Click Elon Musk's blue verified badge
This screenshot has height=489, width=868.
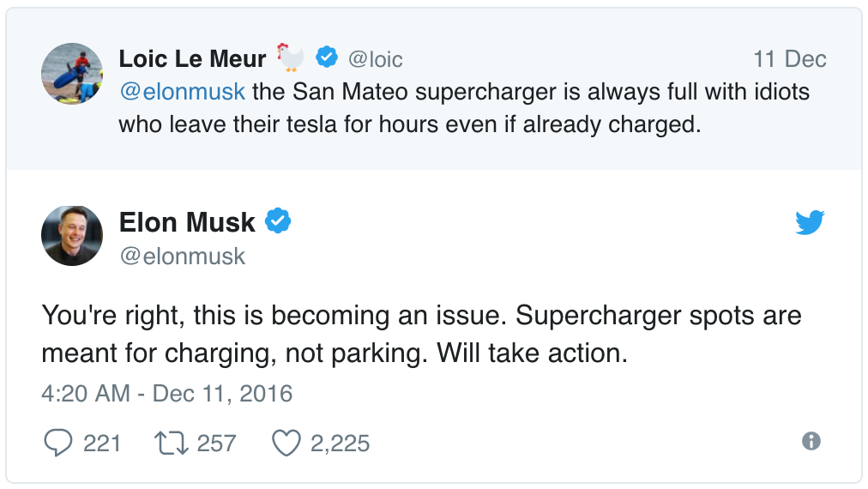click(x=277, y=222)
